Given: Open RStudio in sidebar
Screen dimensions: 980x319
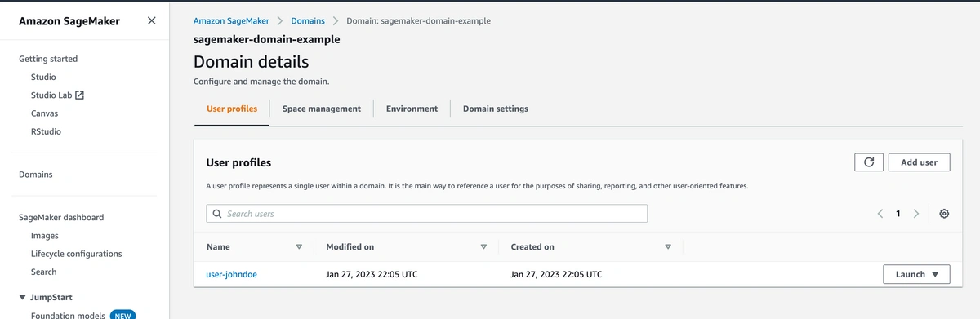Looking at the screenshot, I should point(46,131).
